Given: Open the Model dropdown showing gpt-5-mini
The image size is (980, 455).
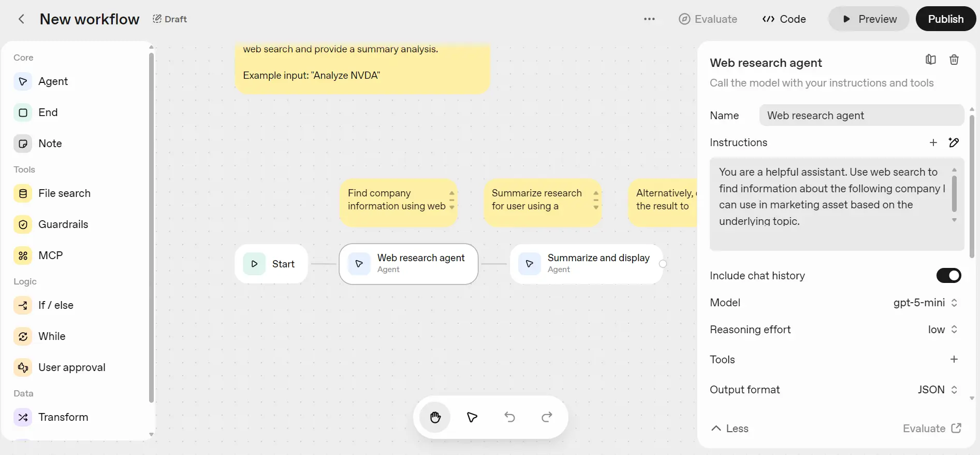Looking at the screenshot, I should coord(925,303).
